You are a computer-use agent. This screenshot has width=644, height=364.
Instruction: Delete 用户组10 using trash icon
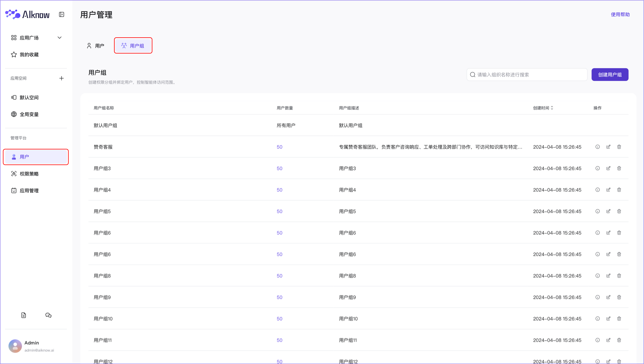coord(619,319)
